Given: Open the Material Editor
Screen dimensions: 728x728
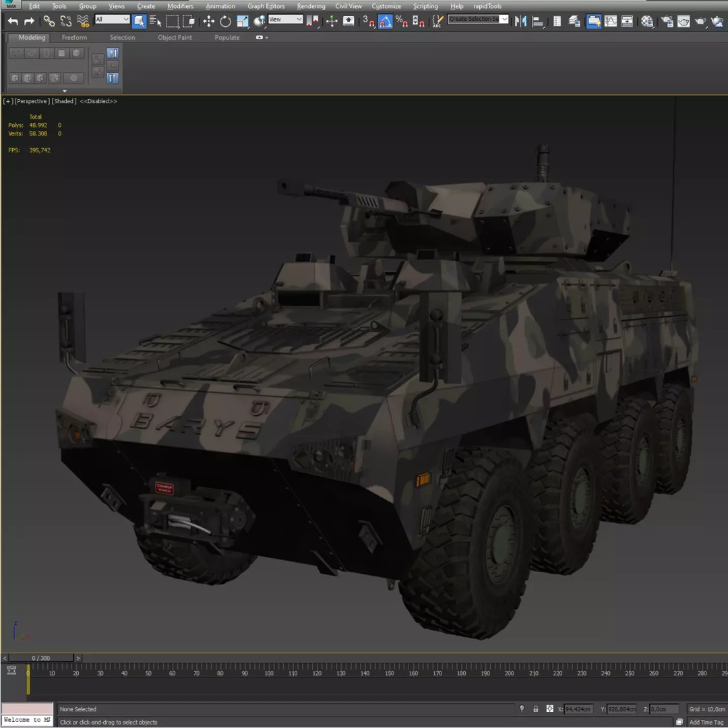Looking at the screenshot, I should point(646,22).
